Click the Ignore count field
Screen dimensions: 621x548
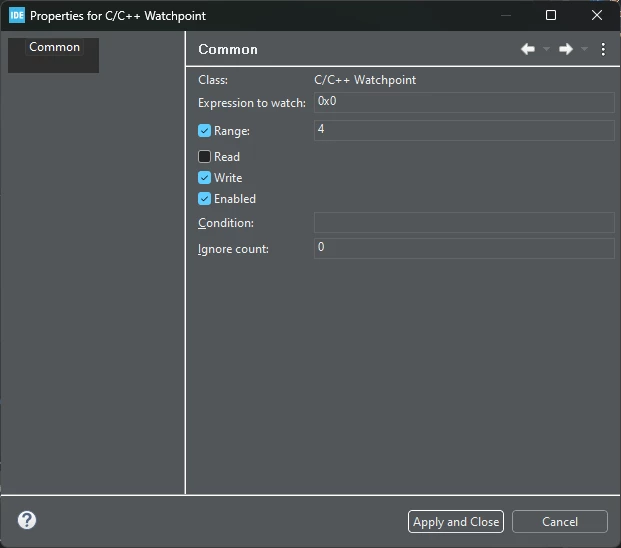(x=464, y=248)
